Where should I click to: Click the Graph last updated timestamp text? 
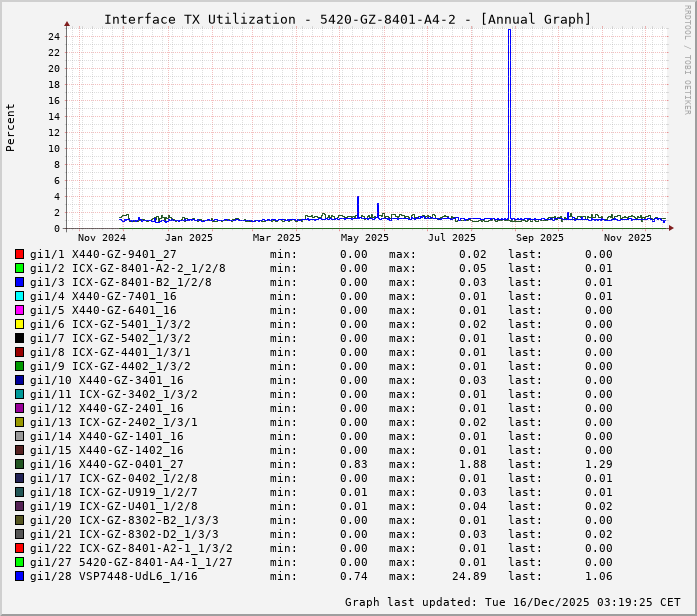511,602
